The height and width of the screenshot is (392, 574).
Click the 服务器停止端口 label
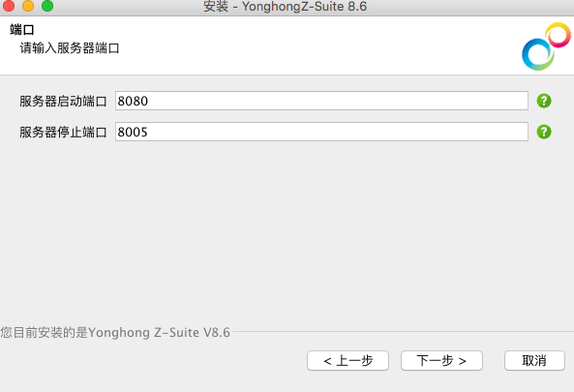tap(63, 133)
